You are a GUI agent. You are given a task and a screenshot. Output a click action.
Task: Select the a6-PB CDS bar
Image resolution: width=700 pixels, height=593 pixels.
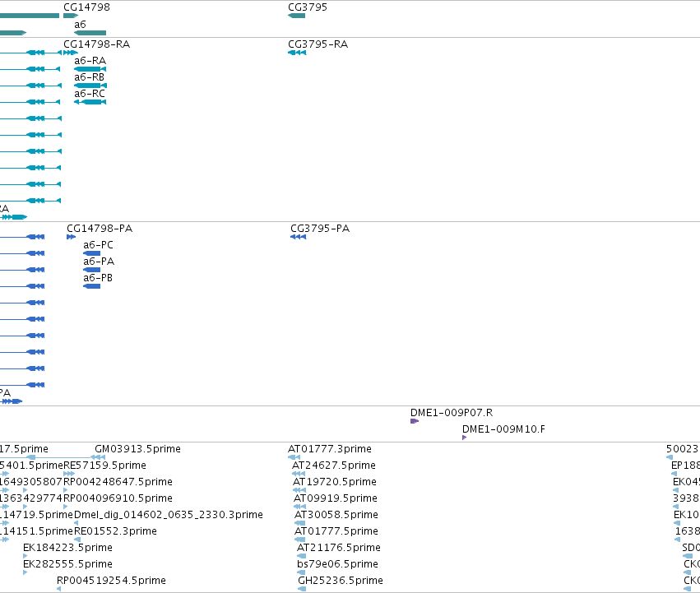[91, 286]
